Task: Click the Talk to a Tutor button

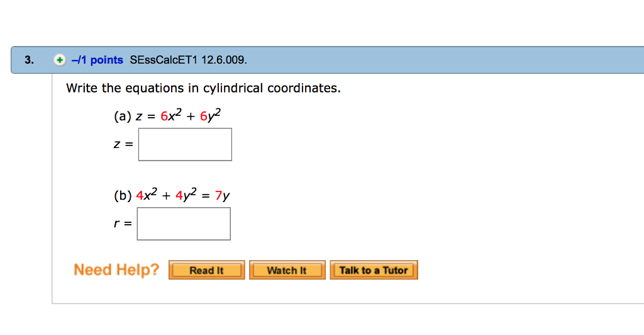Action: (x=374, y=270)
